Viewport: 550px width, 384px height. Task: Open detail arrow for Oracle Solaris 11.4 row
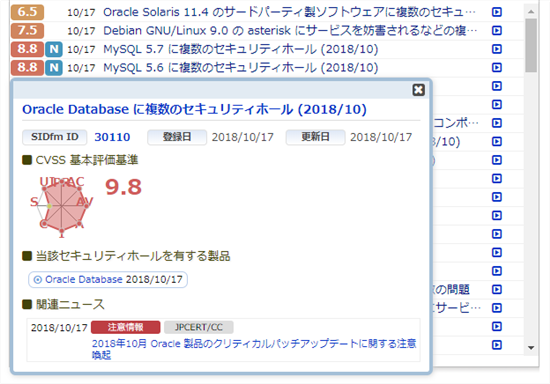(x=496, y=12)
